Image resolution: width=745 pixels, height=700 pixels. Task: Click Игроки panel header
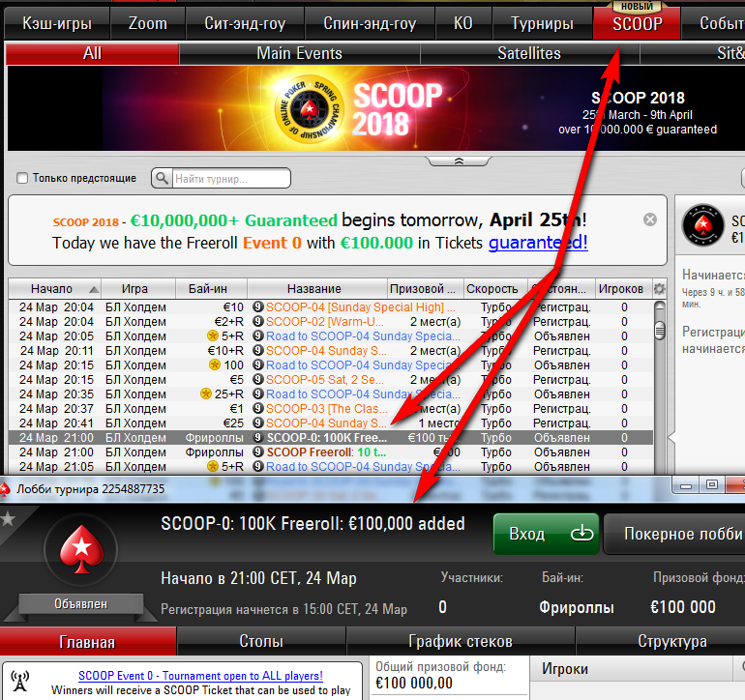click(x=631, y=669)
